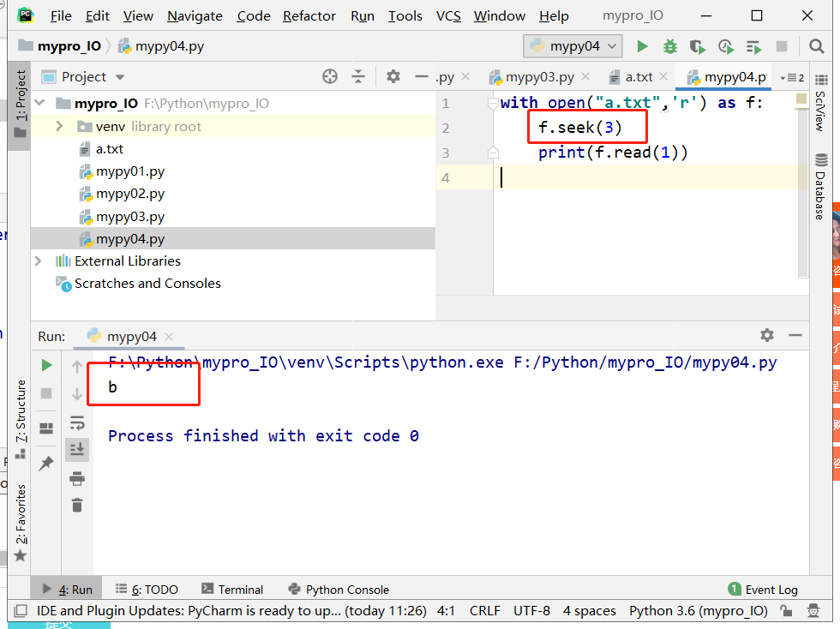Start debugging with the bug icon
This screenshot has height=629, width=840.
point(669,46)
